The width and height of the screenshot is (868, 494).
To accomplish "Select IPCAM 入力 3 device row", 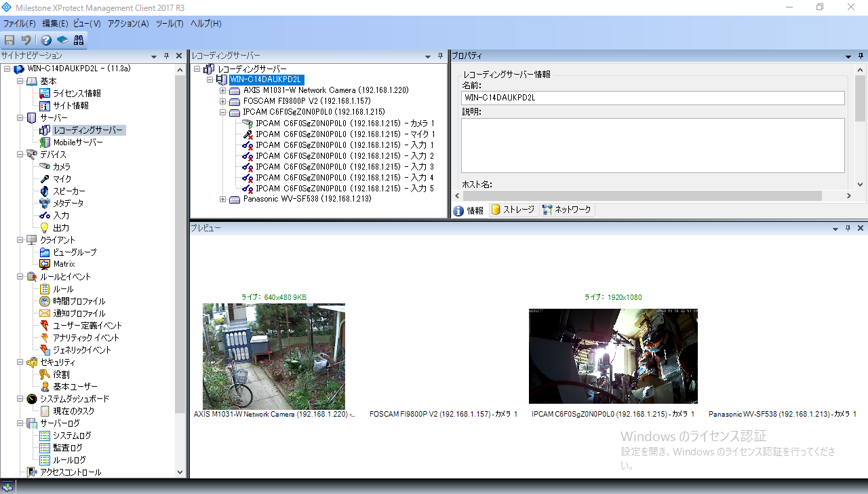I will tap(344, 167).
